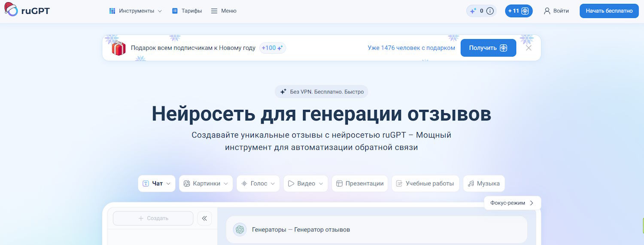The width and height of the screenshot is (644, 245).
Task: Open the Голос dropdown
Action: tap(258, 184)
